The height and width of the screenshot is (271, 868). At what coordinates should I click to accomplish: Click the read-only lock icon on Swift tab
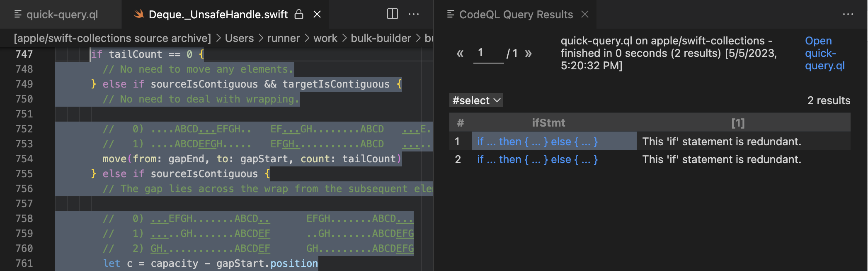(x=299, y=15)
